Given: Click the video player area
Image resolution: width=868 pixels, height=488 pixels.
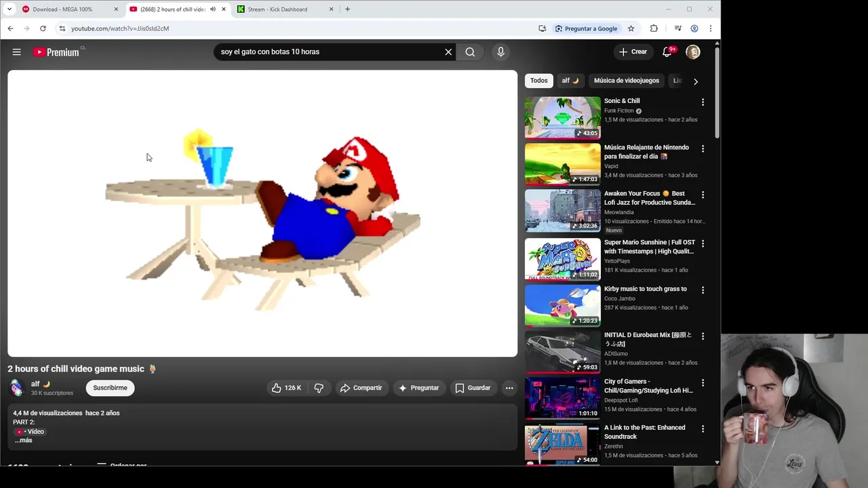Looking at the screenshot, I should [262, 213].
